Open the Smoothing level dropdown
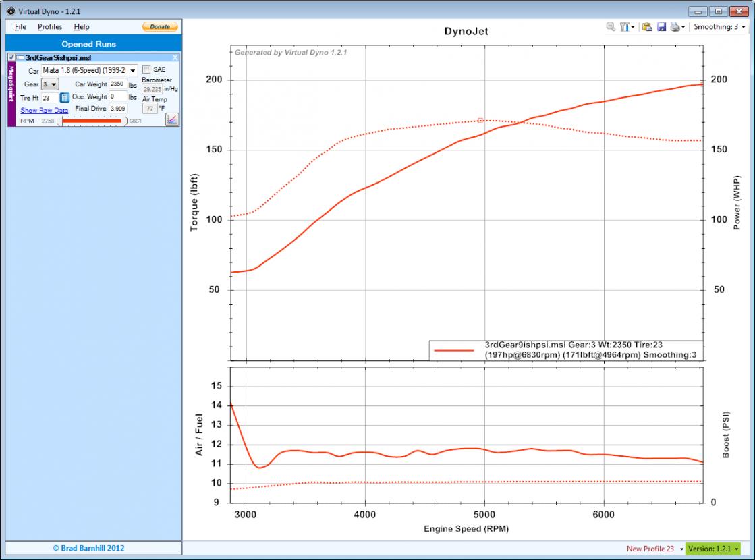 [721, 27]
